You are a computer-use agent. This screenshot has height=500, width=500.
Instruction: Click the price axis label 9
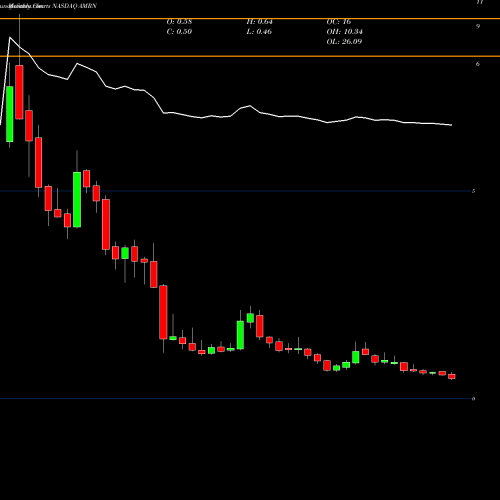tap(478, 26)
